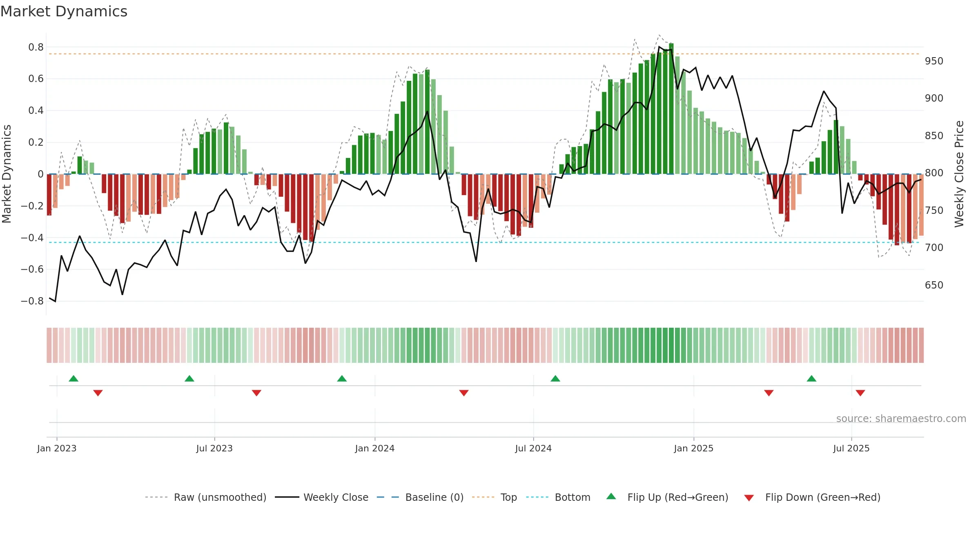
Task: Click the Jan 2023 x-axis label
Action: (57, 448)
